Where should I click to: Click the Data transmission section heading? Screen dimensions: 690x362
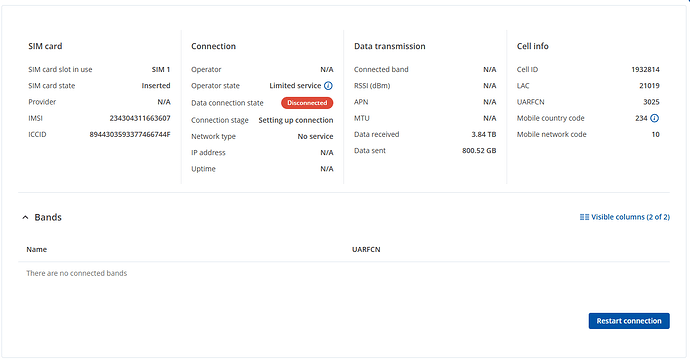[x=390, y=46]
